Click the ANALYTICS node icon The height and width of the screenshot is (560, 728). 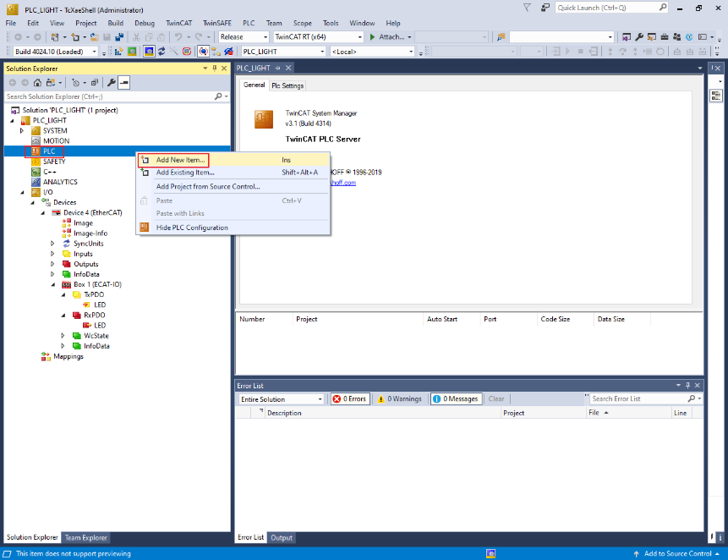tap(36, 182)
